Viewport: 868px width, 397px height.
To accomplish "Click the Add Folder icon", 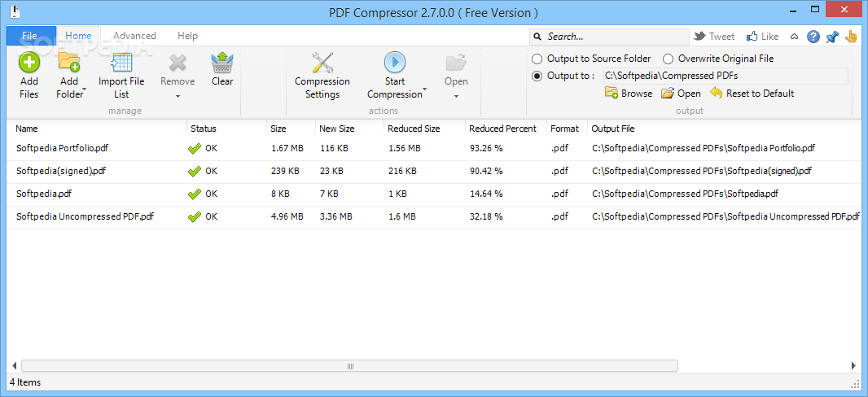I will point(69,63).
